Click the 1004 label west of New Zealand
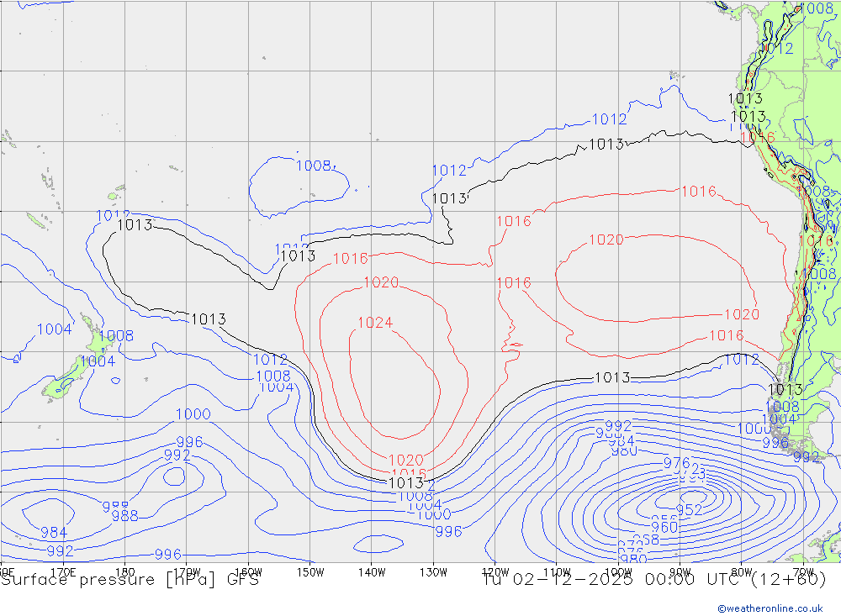The height and width of the screenshot is (616, 841). [x=54, y=329]
